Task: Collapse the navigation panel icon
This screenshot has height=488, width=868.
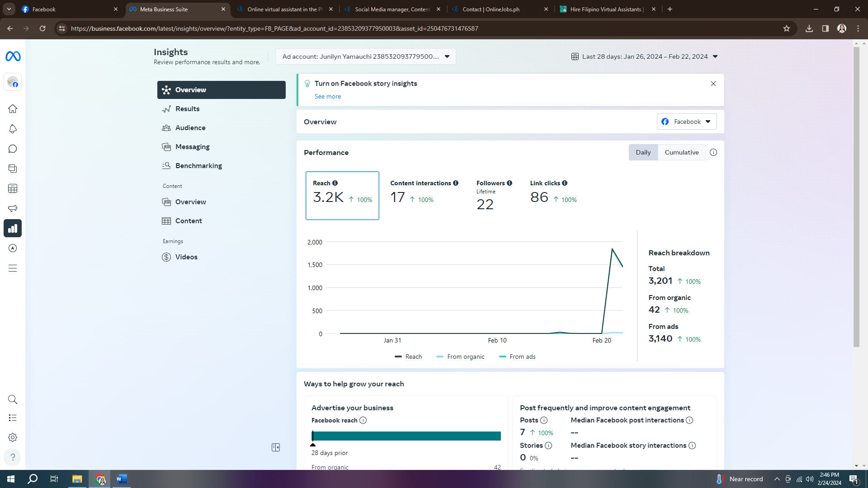Action: click(276, 447)
